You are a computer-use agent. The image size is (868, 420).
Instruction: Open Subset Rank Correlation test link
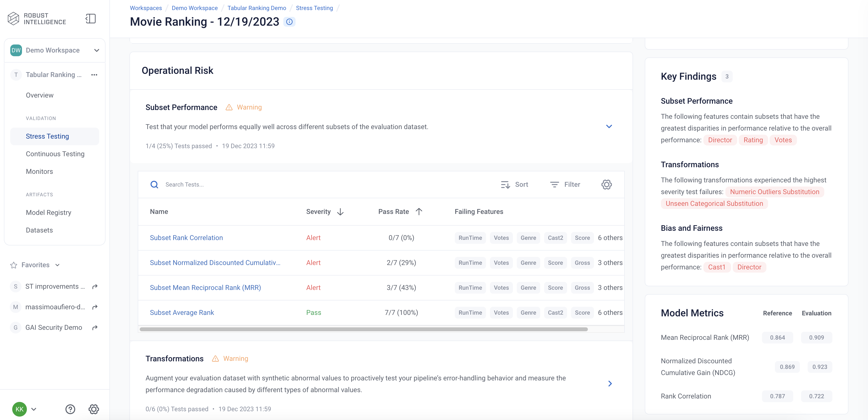tap(186, 238)
